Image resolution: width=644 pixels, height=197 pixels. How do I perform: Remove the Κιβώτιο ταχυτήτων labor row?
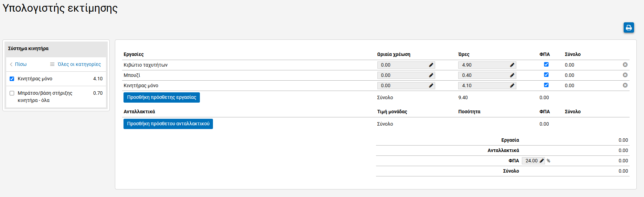click(625, 65)
